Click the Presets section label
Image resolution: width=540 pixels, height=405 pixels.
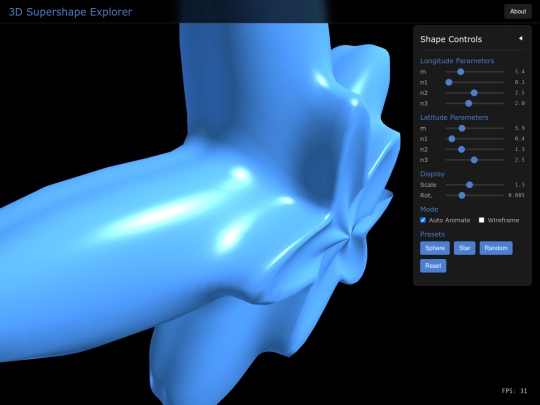click(432, 234)
